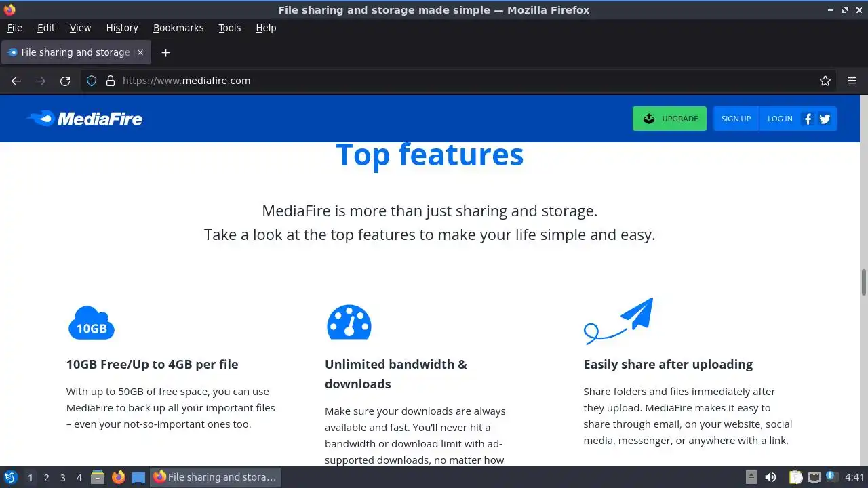Click '10GB Free/Up to 4GB per file' heading

pyautogui.click(x=153, y=364)
